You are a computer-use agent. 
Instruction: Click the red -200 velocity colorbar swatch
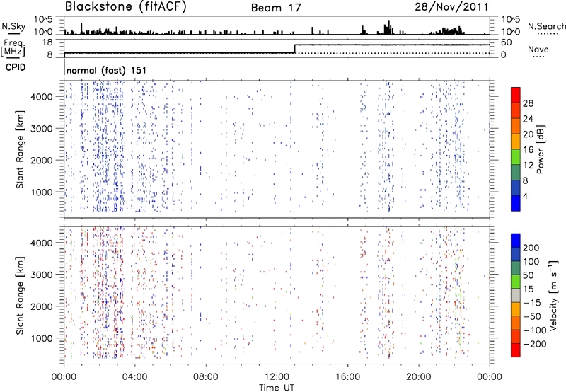[x=516, y=350]
